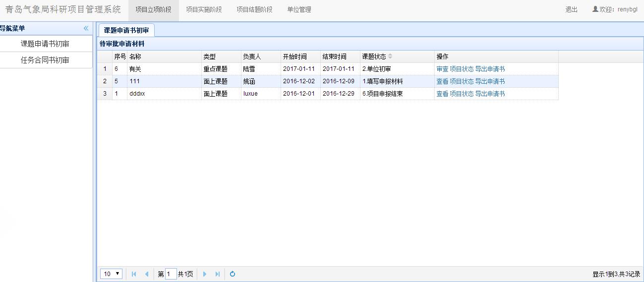
Task: Open the 项目立项阶段 menu
Action: pyautogui.click(x=153, y=9)
